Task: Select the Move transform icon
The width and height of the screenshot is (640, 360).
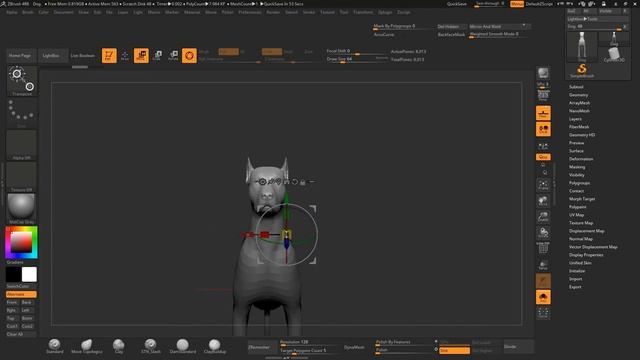Action: 141,55
